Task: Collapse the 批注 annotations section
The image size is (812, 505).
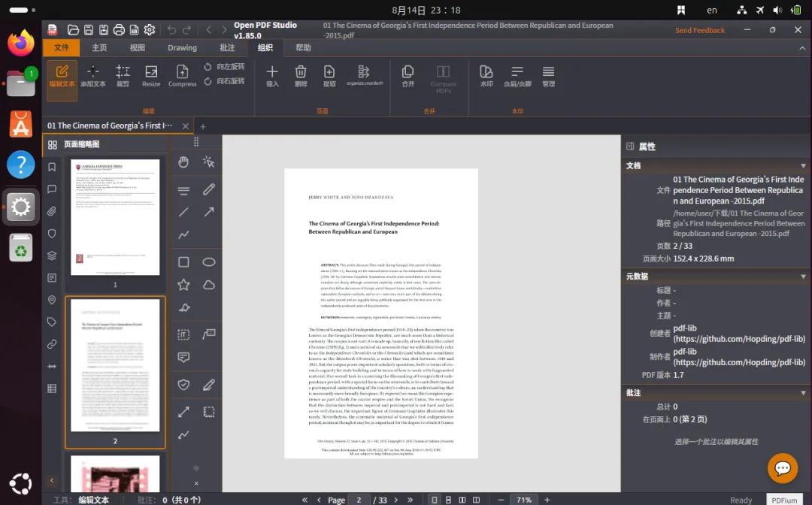Action: [803, 393]
